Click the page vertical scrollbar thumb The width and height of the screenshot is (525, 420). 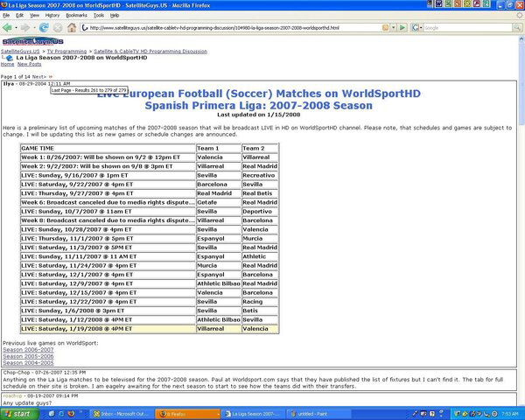coord(521,84)
